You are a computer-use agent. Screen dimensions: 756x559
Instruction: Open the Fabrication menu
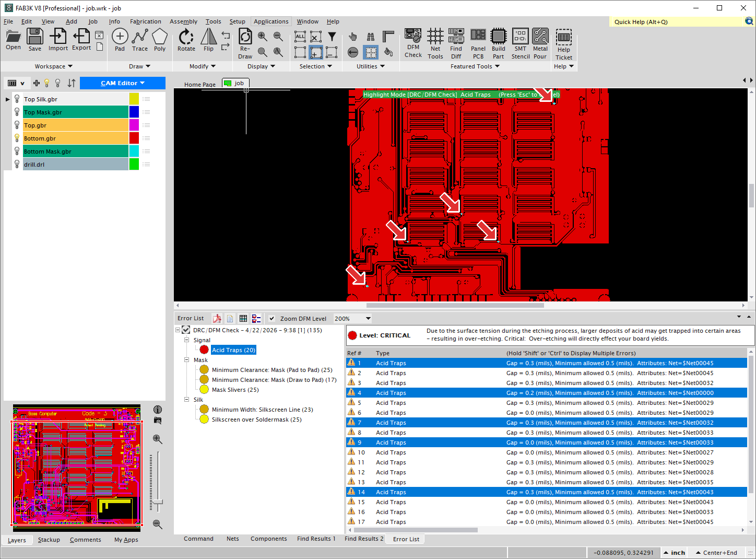145,21
